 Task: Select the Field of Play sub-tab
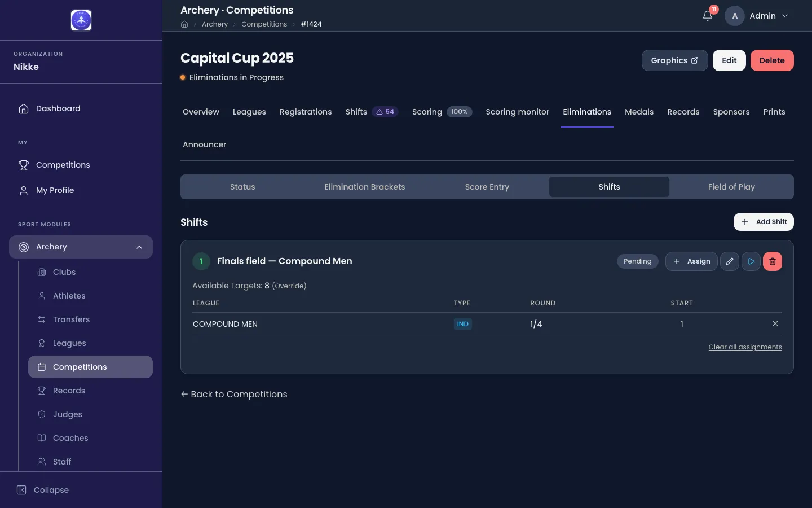(731, 187)
